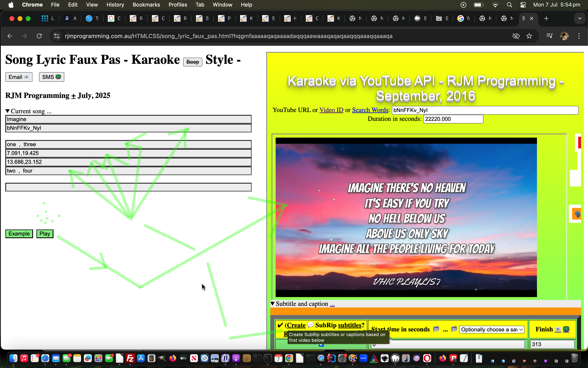Open Firefox from the Dock
The width and height of the screenshot is (588, 368).
tap(173, 358)
